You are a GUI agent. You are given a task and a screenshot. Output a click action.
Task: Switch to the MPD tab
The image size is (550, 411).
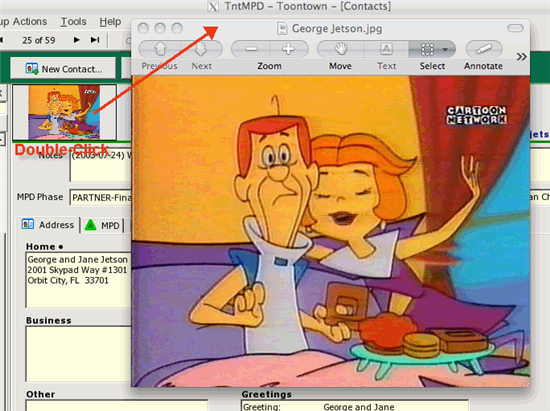coord(103,225)
